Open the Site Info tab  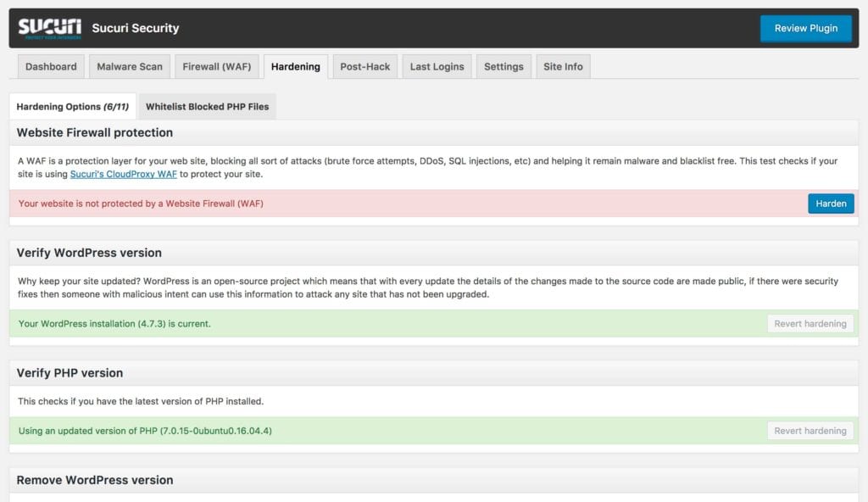tap(563, 66)
